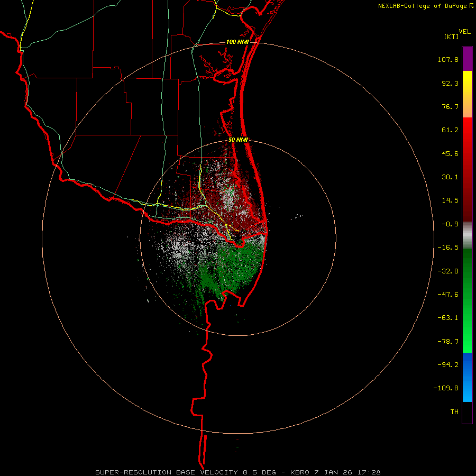Screen dimensions: 476x476
Task: Click the -32.0 legend value
Action: tap(448, 271)
